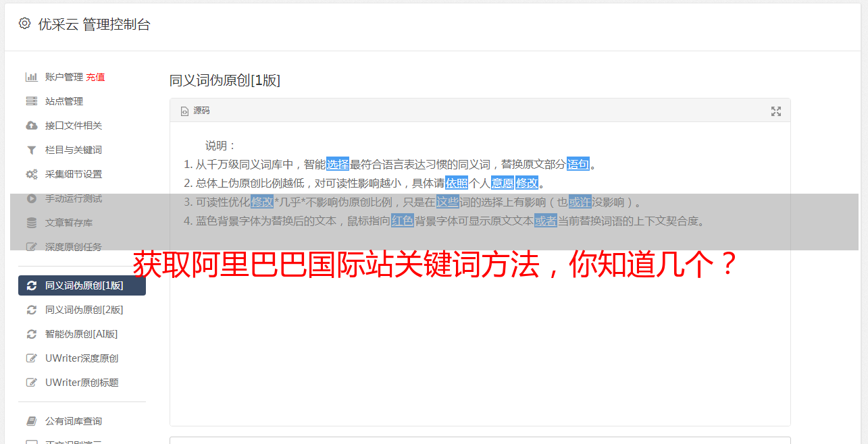Select the 站点管理 server icon
The width and height of the screenshot is (868, 444).
tap(31, 101)
